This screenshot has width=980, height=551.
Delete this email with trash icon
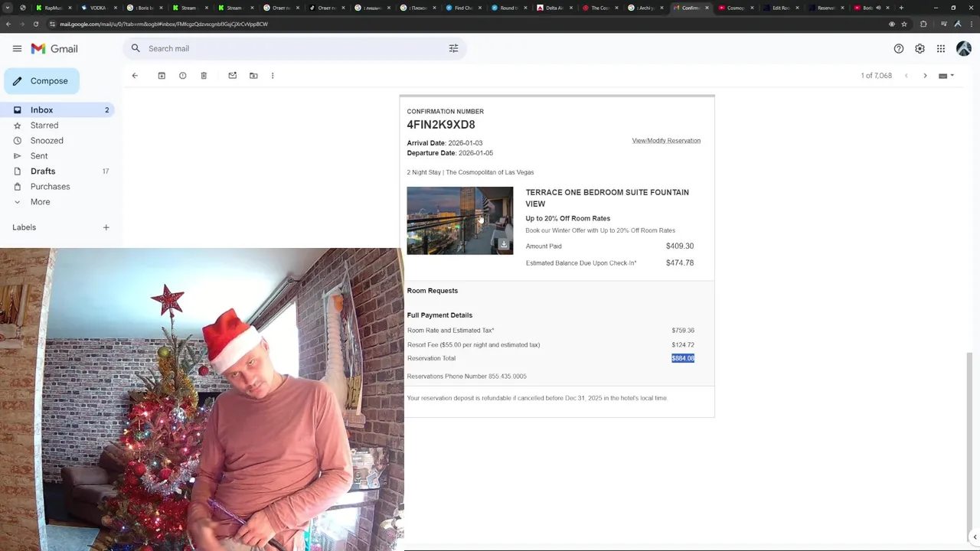tap(204, 76)
